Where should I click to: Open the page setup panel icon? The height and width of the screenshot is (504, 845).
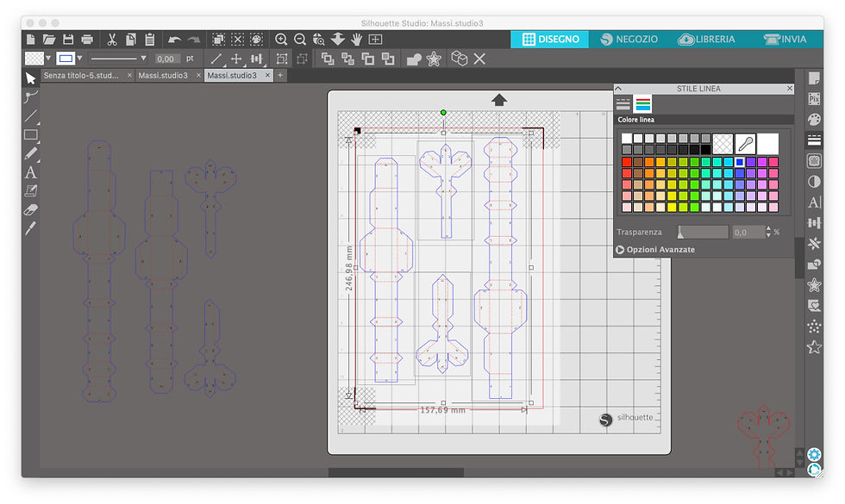coord(814,78)
